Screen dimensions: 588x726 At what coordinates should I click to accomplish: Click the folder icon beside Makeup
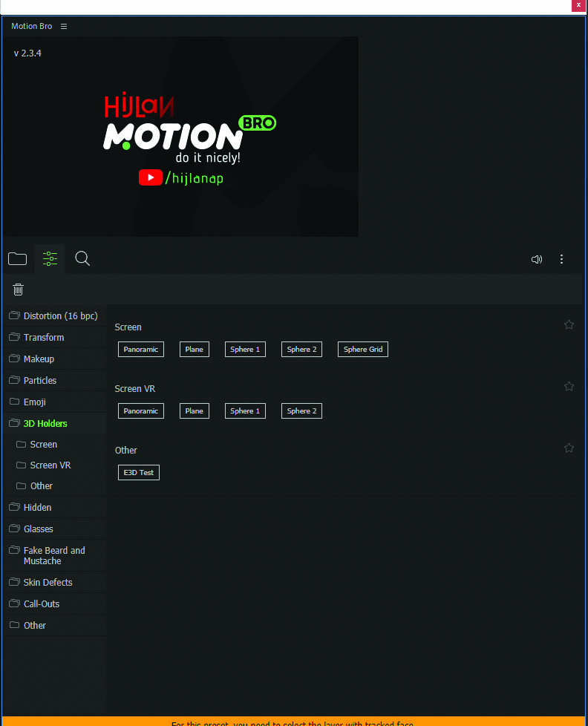click(x=14, y=359)
